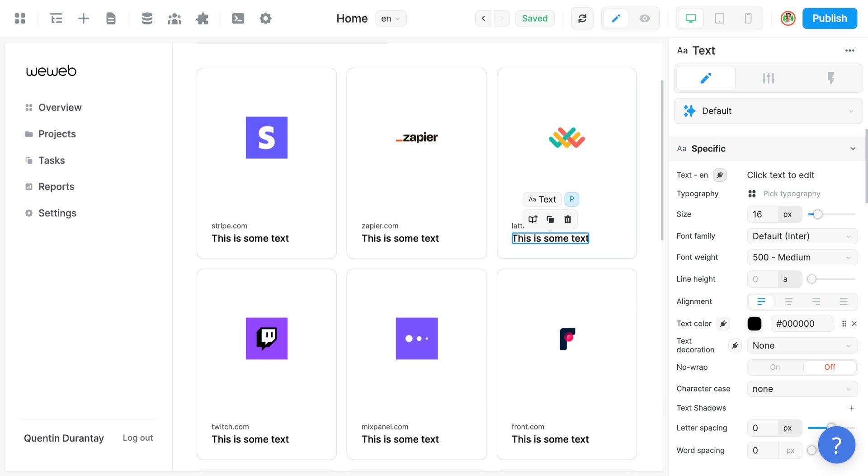This screenshot has height=476, width=868.
Task: Open the Font family dropdown
Action: [802, 236]
